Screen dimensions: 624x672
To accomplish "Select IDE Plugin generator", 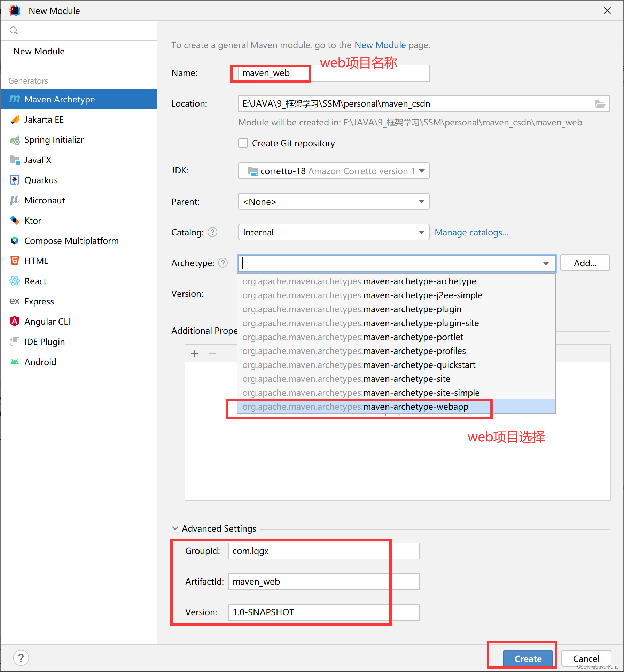I will (79, 342).
